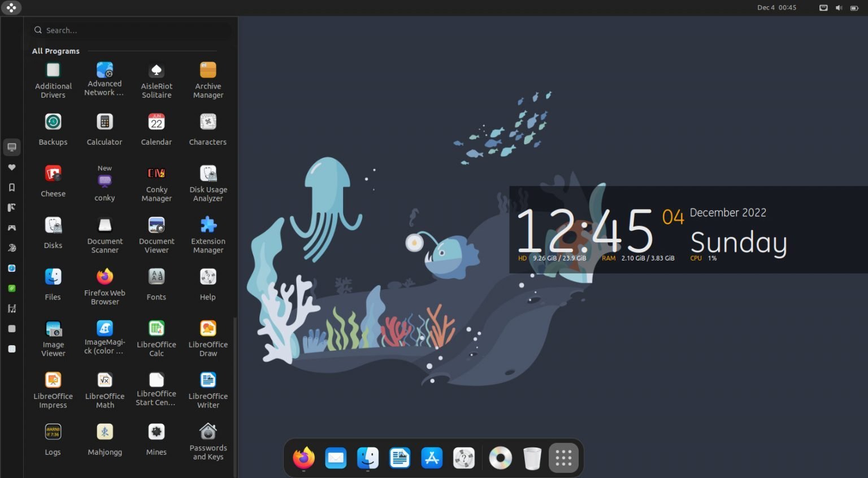Open the battery status menu
Screen dimensions: 868x478
[x=854, y=7]
